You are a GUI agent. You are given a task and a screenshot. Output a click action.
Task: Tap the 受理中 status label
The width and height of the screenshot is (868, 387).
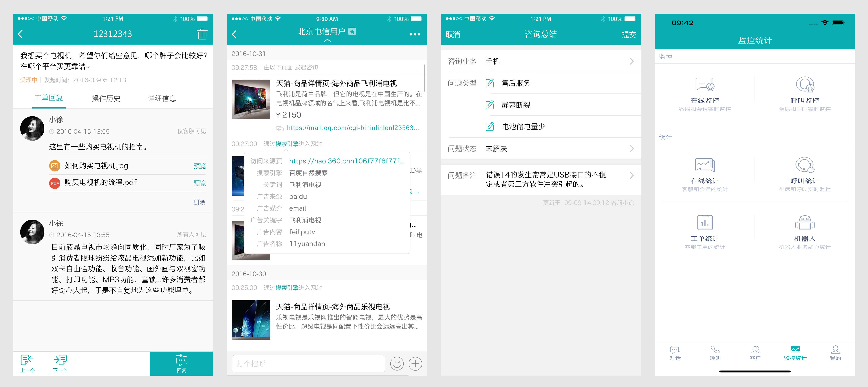tap(29, 80)
